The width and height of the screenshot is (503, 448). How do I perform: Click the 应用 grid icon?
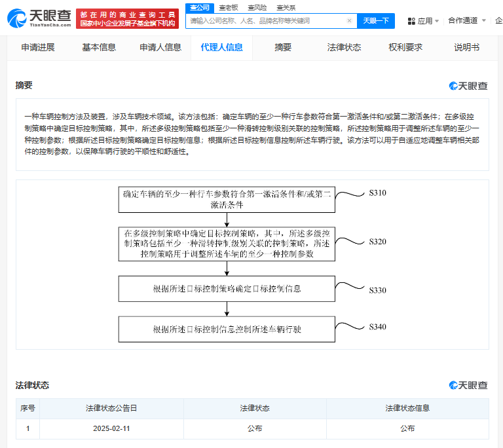411,21
